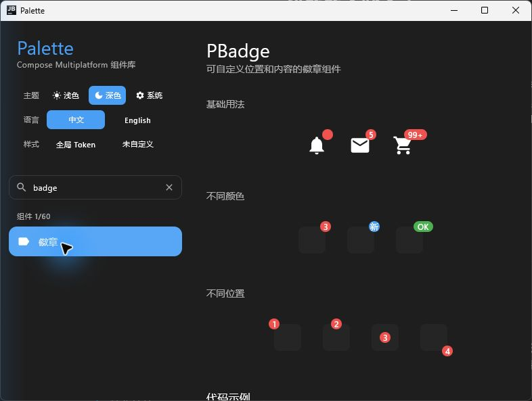Viewport: 532px width, 401px height.
Task: Click the shopping cart icon
Action: coord(403,145)
